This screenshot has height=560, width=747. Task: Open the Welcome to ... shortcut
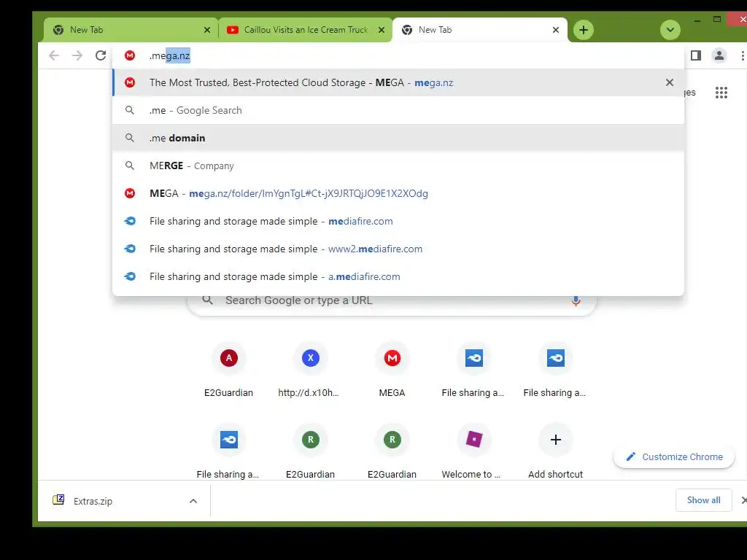(x=473, y=451)
